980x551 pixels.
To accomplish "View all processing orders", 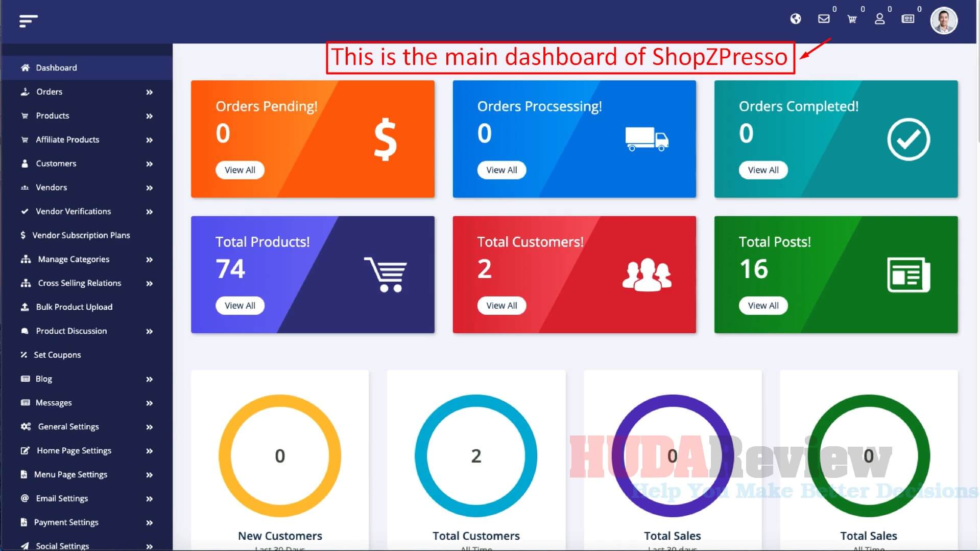I will point(501,170).
